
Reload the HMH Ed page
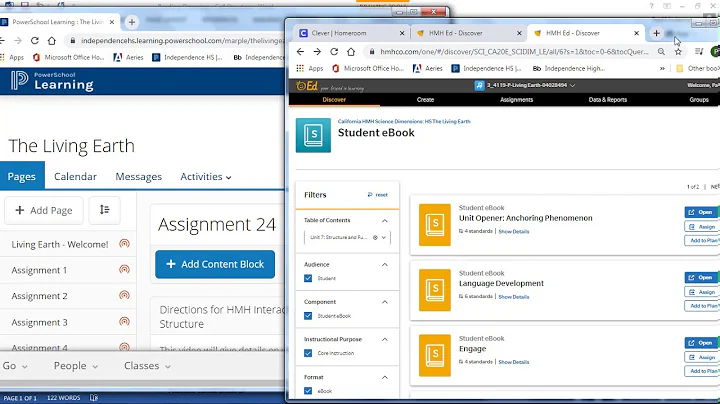pyautogui.click(x=334, y=51)
